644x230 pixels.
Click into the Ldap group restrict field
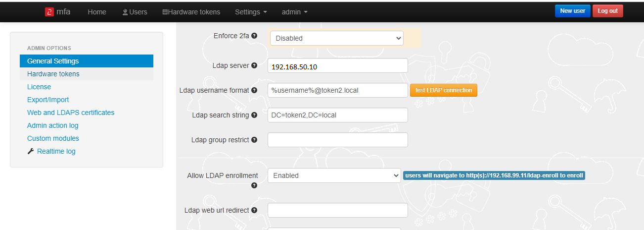click(x=337, y=140)
